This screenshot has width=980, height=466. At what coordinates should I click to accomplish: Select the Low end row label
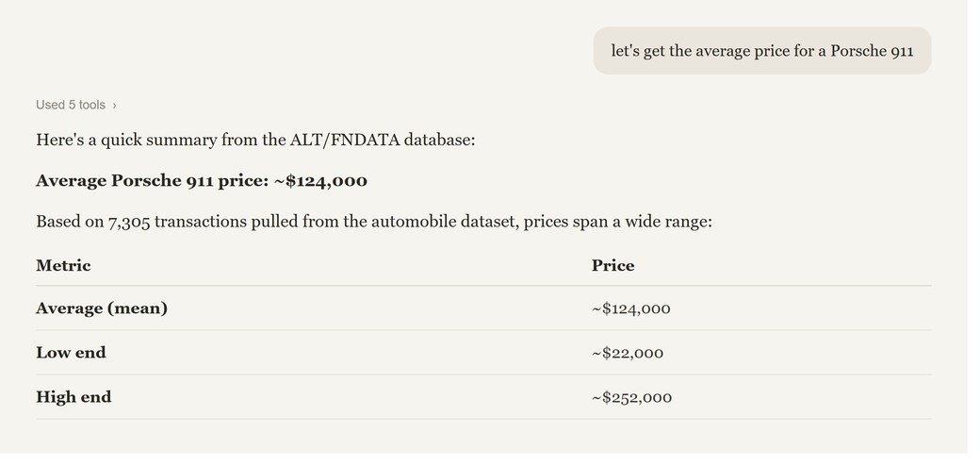71,353
